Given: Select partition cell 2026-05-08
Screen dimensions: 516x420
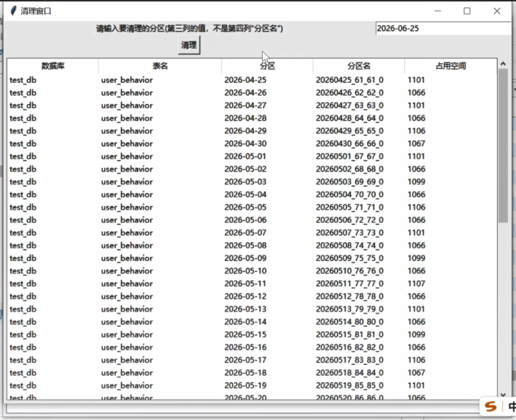Looking at the screenshot, I should (x=245, y=246).
